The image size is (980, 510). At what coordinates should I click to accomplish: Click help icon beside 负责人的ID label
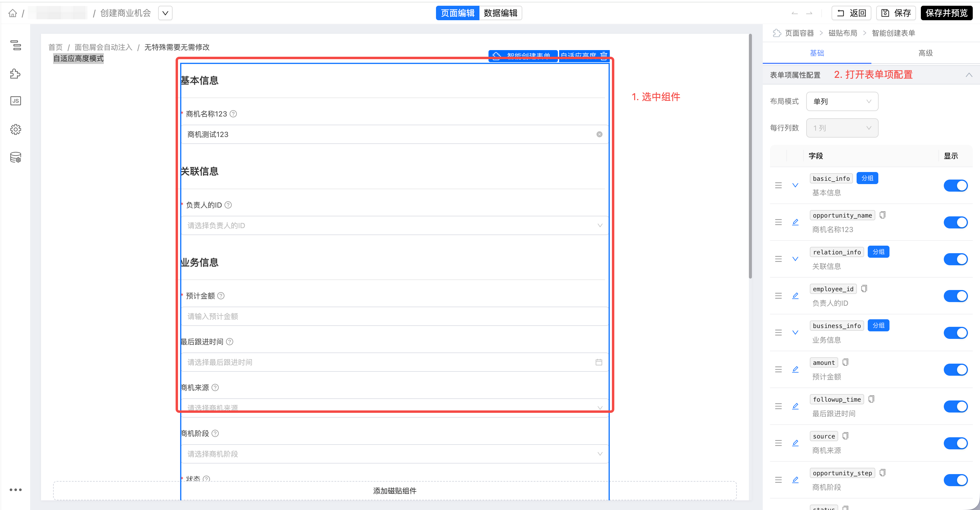[x=228, y=205]
